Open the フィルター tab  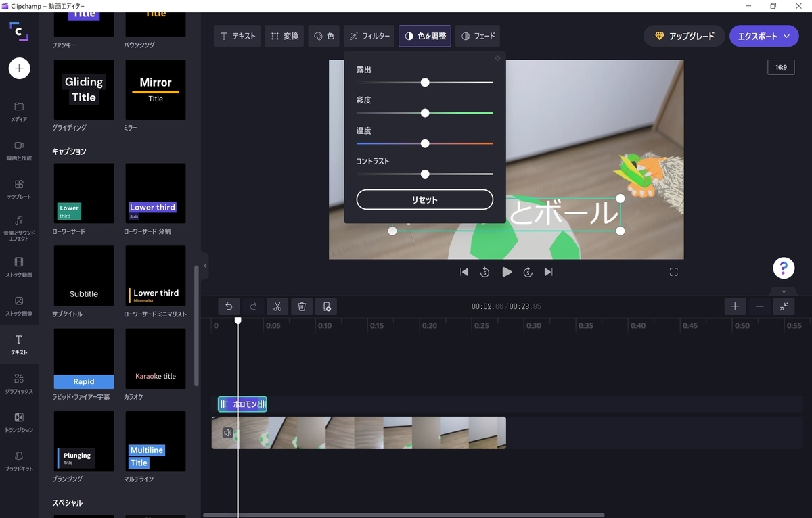coord(369,36)
